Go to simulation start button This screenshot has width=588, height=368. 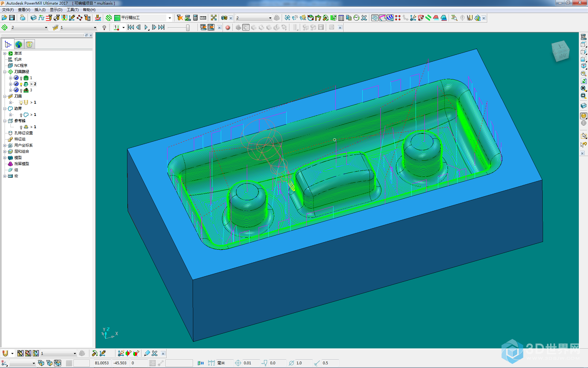(131, 27)
